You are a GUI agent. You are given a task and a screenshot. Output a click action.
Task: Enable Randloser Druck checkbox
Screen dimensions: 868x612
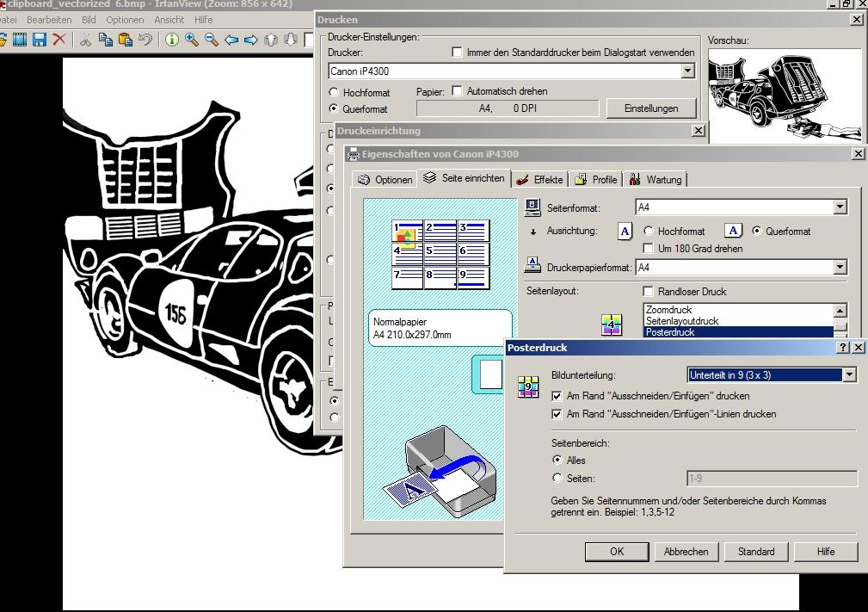[649, 292]
